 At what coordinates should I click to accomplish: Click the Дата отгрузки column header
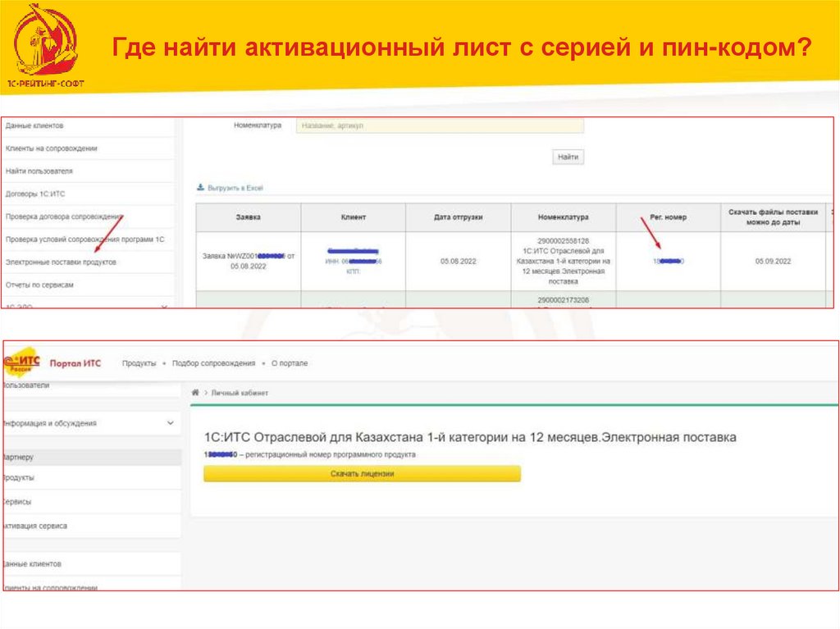pyautogui.click(x=458, y=217)
